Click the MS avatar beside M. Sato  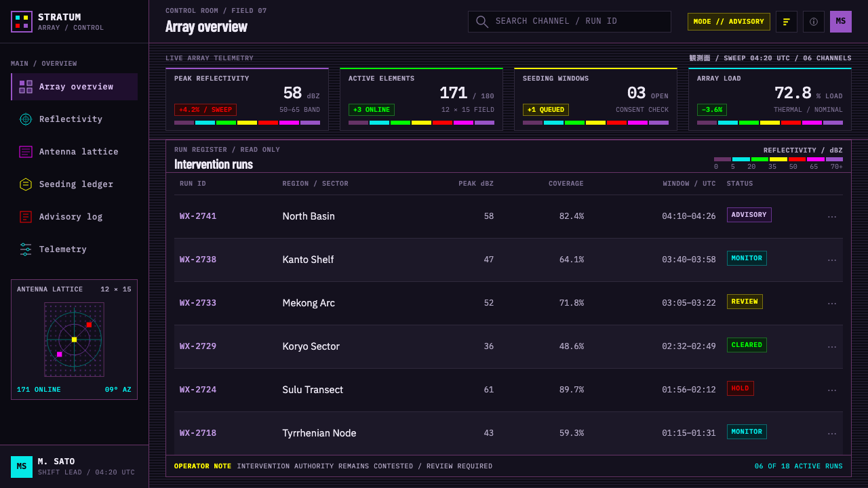tap(22, 467)
